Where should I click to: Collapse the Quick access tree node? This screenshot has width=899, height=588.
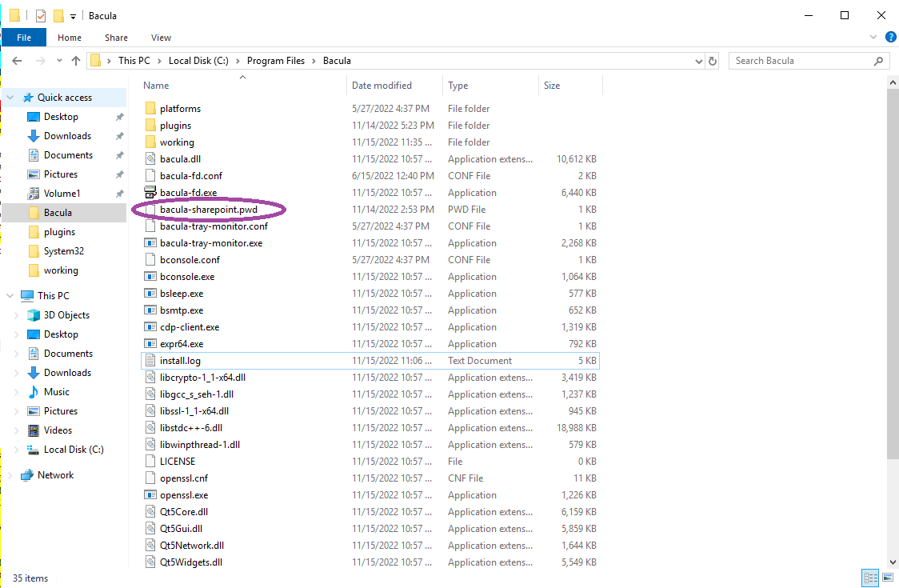10,98
